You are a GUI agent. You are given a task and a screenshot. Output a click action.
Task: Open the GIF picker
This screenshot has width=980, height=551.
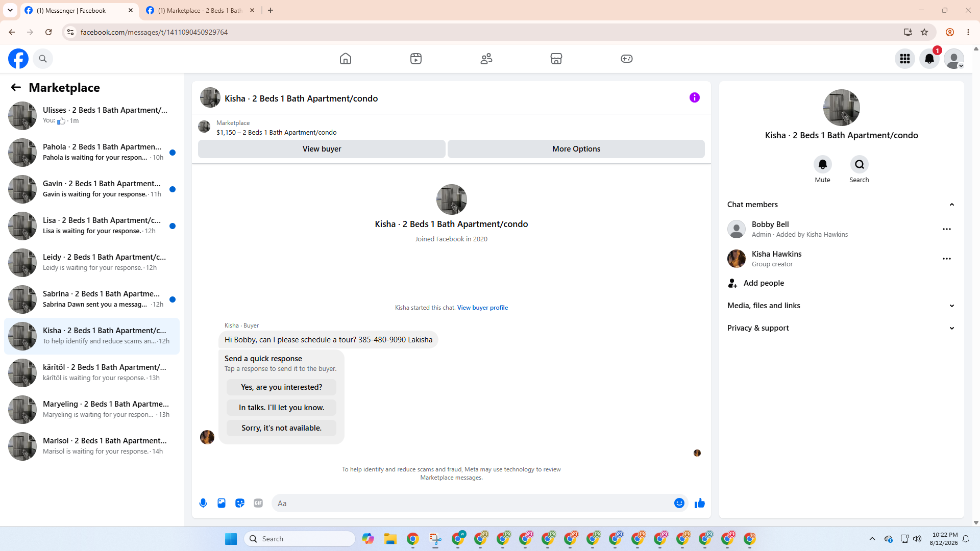tap(258, 503)
